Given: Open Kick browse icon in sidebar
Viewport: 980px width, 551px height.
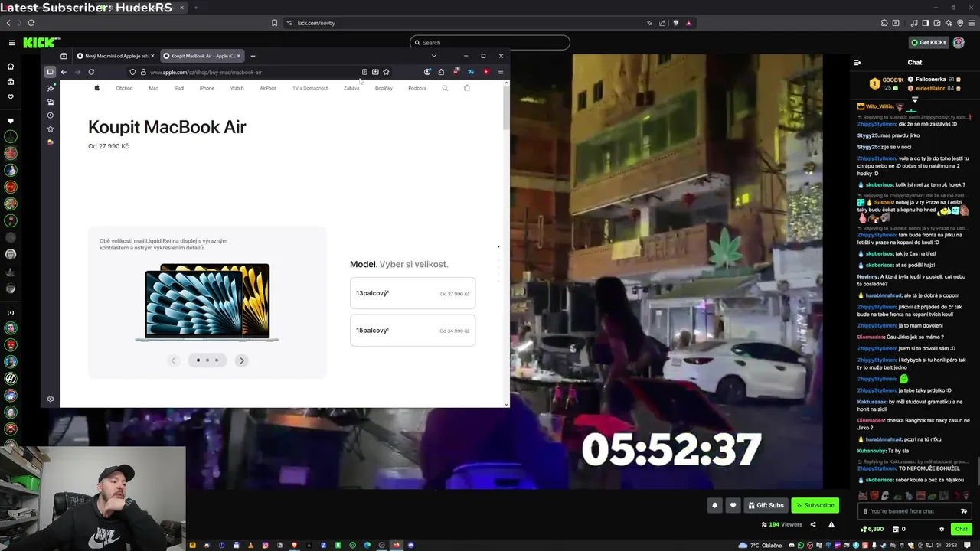Looking at the screenshot, I should pyautogui.click(x=11, y=82).
